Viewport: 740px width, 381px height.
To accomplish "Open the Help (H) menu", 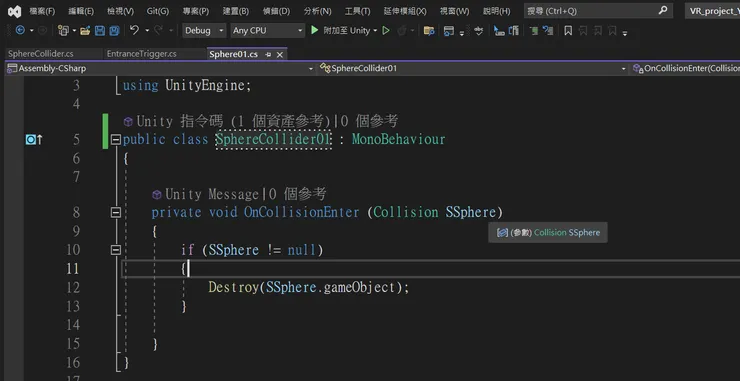I will [x=496, y=11].
